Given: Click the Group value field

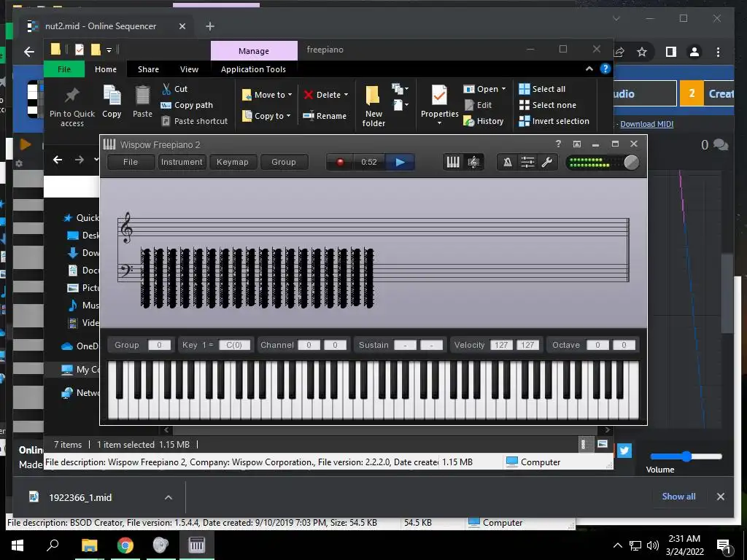Looking at the screenshot, I should pyautogui.click(x=159, y=345).
